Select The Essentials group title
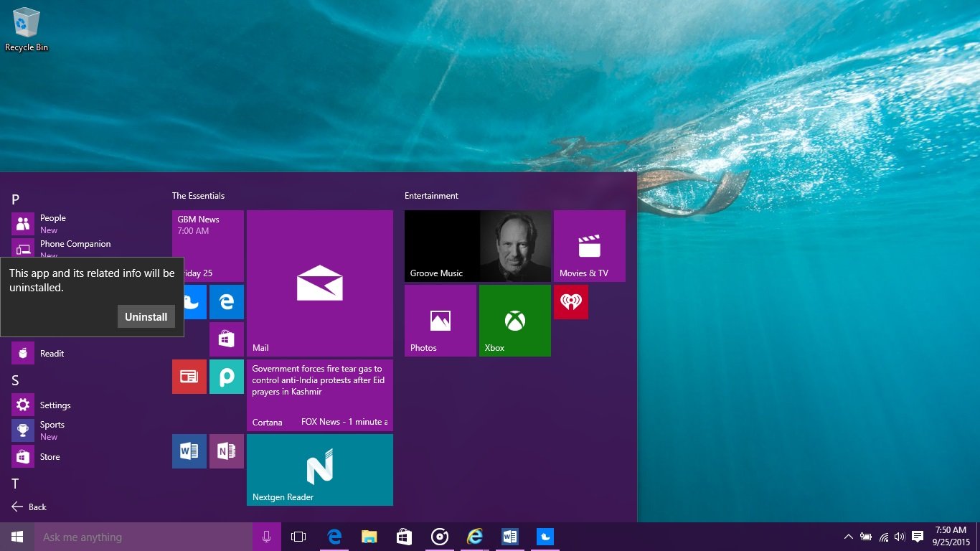980x551 pixels. [198, 196]
